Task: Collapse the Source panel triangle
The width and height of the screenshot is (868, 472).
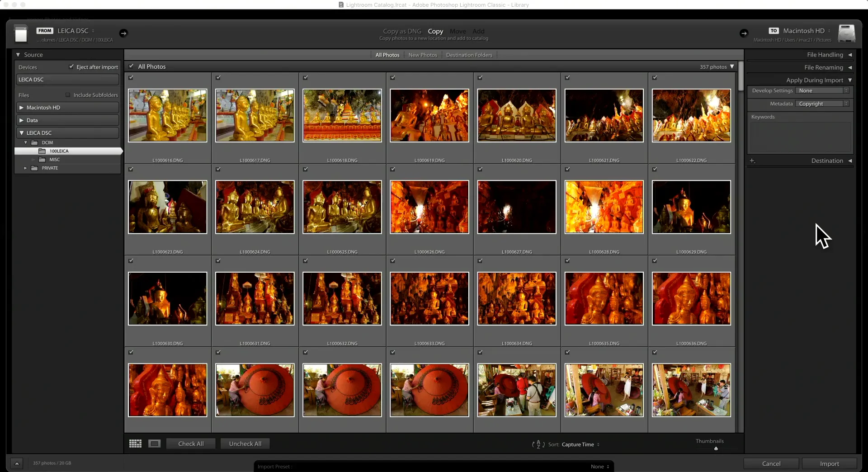Action: click(x=18, y=55)
